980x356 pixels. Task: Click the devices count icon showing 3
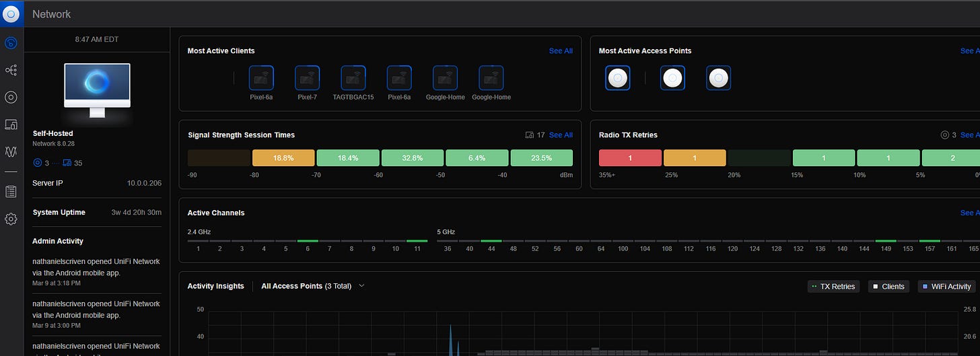coord(37,163)
